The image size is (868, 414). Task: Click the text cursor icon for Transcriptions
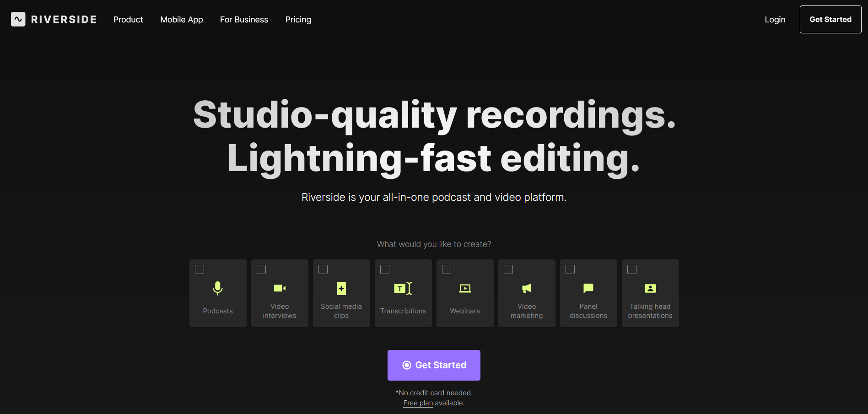tap(403, 288)
